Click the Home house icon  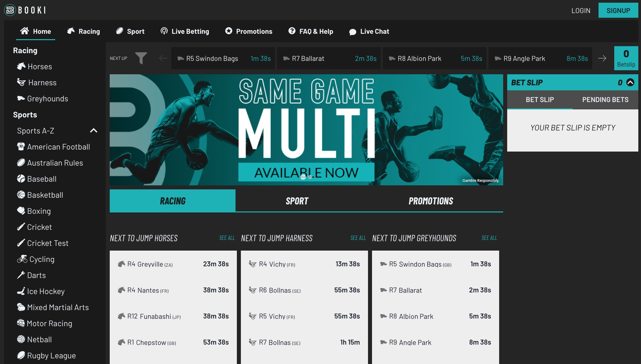(x=24, y=31)
